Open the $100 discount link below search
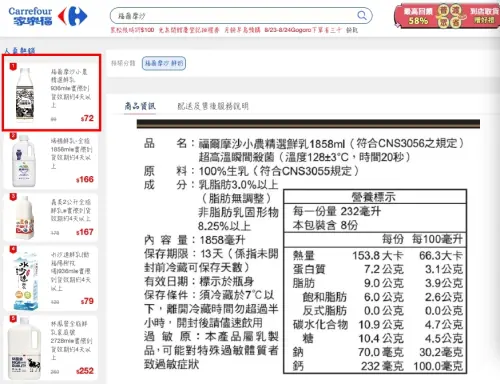 tap(132, 30)
